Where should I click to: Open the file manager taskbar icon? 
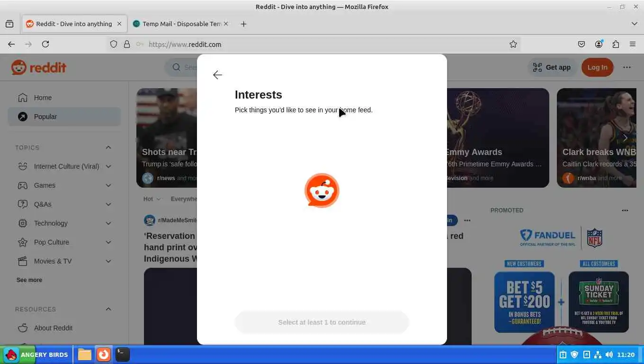pos(85,355)
